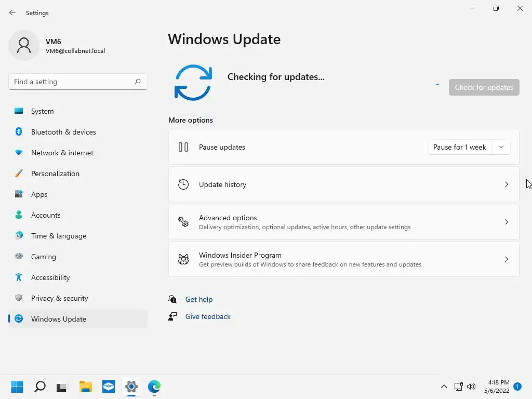Switch to Personalization settings

[78, 174]
